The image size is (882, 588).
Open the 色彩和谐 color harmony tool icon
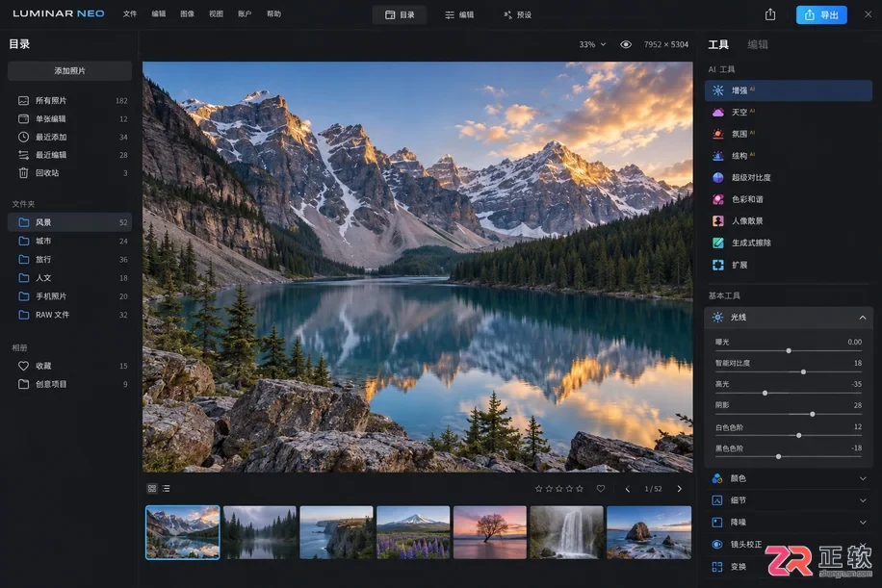(717, 199)
